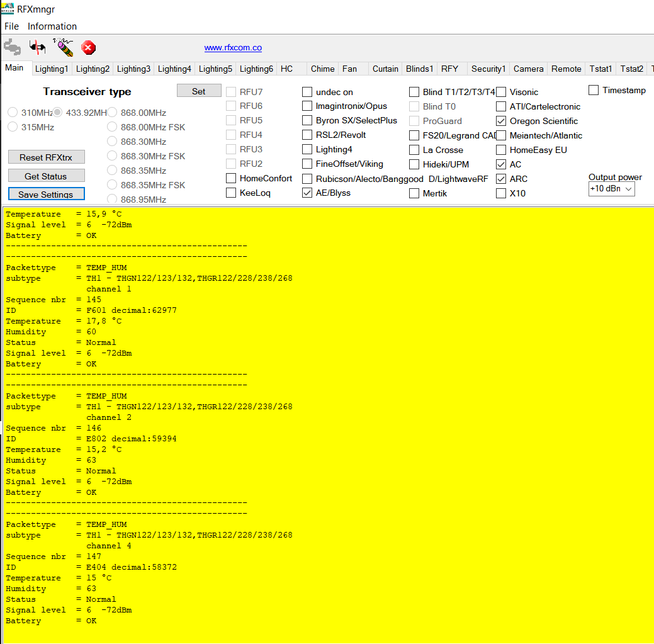Open the File menu

tap(12, 26)
